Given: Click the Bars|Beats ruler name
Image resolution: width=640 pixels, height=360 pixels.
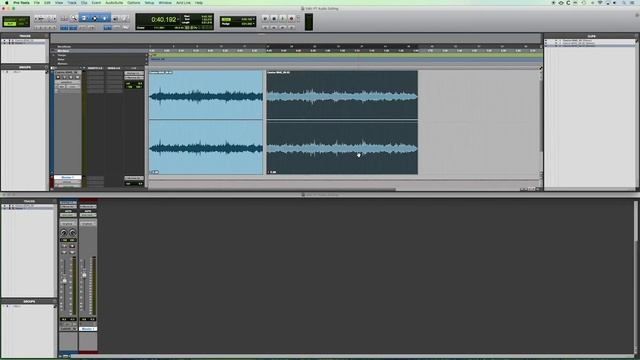Looking at the screenshot, I should (x=64, y=47).
